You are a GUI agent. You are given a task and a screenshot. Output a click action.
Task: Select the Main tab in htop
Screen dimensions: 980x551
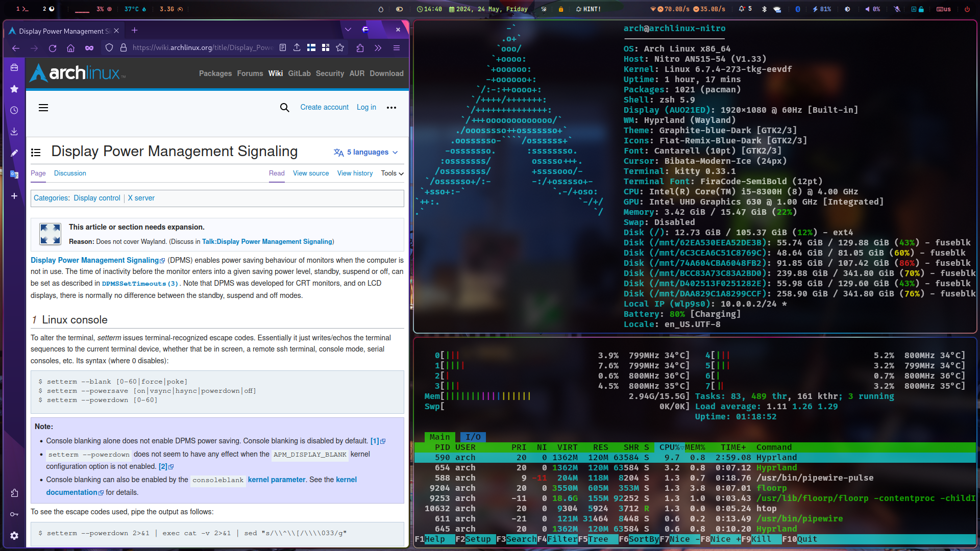[439, 437]
